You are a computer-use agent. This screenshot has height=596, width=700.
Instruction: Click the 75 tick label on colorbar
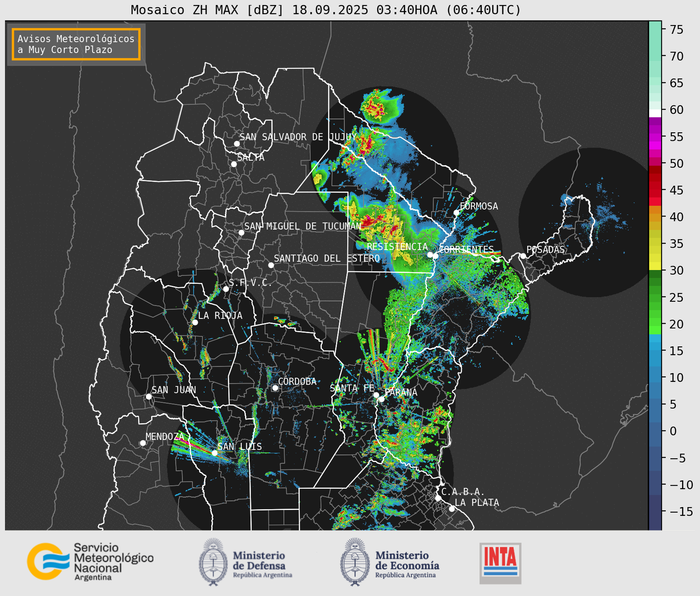coord(677,30)
